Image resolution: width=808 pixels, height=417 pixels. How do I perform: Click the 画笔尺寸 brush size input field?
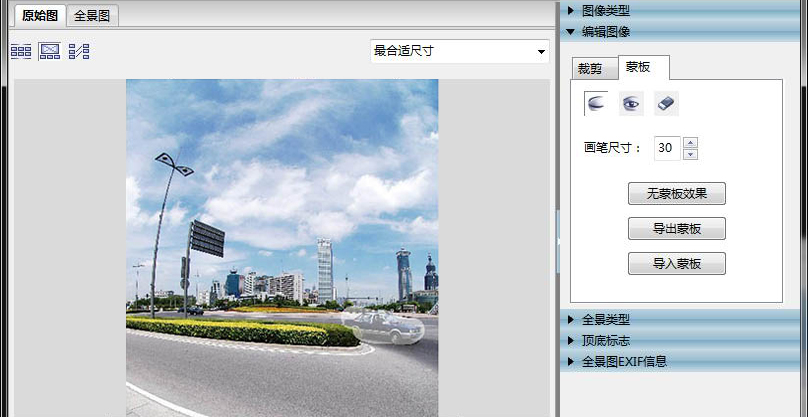click(x=666, y=148)
